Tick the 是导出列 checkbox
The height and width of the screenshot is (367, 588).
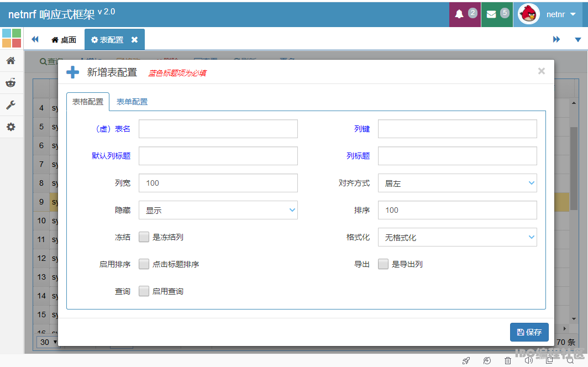tap(384, 264)
